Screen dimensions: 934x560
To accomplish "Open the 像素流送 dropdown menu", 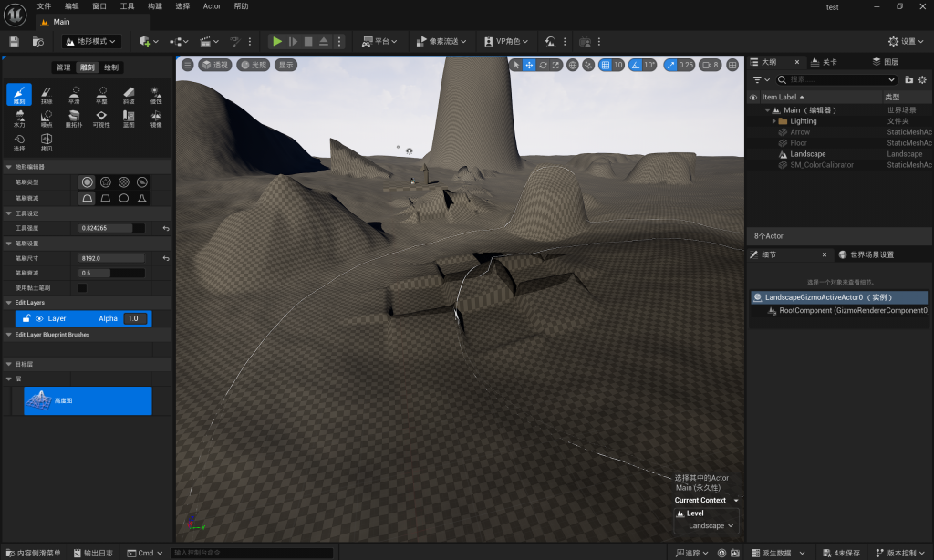I will tap(441, 41).
